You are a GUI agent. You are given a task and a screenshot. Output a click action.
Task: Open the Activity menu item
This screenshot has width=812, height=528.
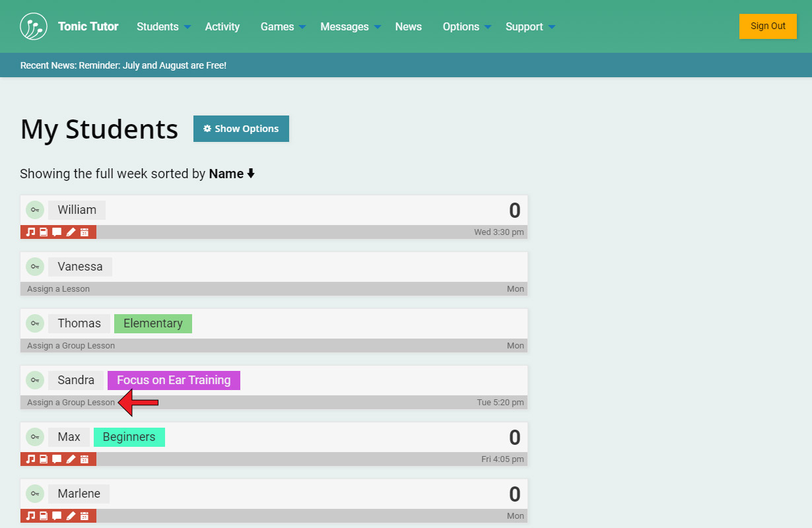(222, 27)
